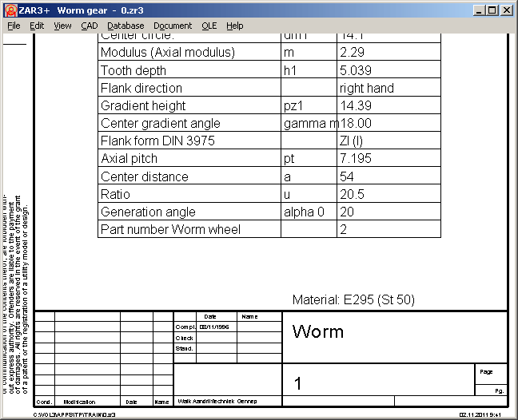
Task: Click the Ratio value 20.5 cell
Action: click(355, 194)
